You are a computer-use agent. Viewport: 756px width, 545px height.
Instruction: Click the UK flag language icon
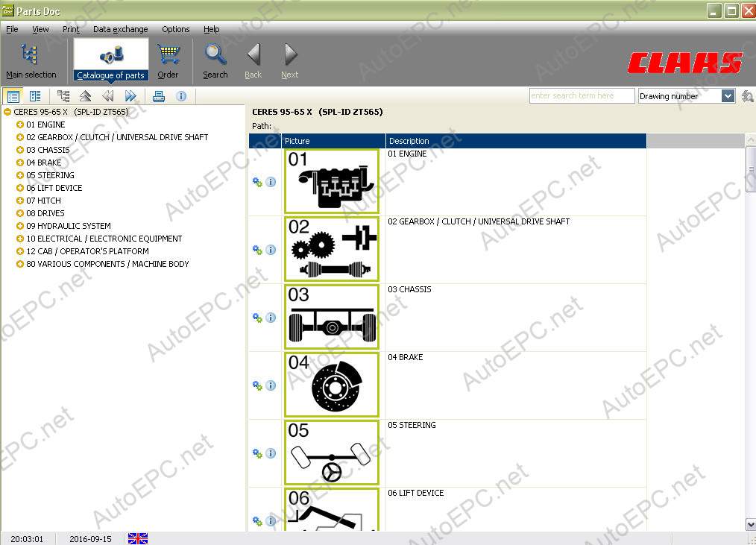138,539
